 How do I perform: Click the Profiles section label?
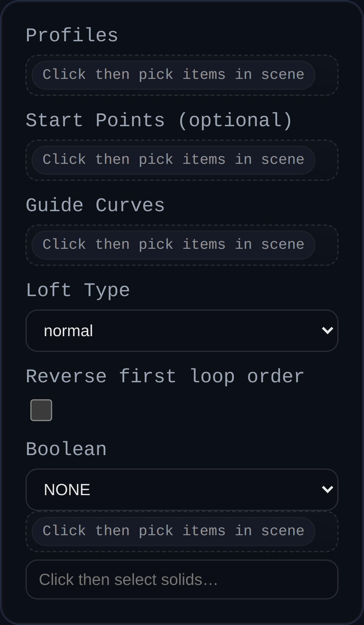(x=72, y=34)
